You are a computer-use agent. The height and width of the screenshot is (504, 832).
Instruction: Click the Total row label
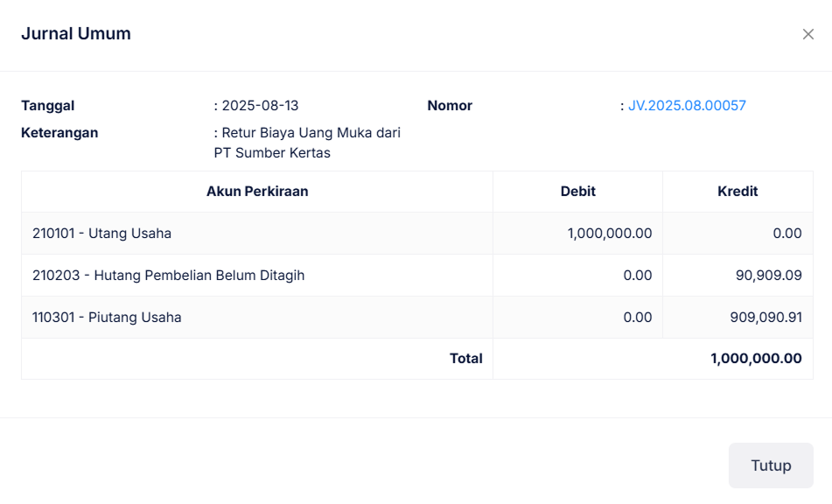[465, 359]
